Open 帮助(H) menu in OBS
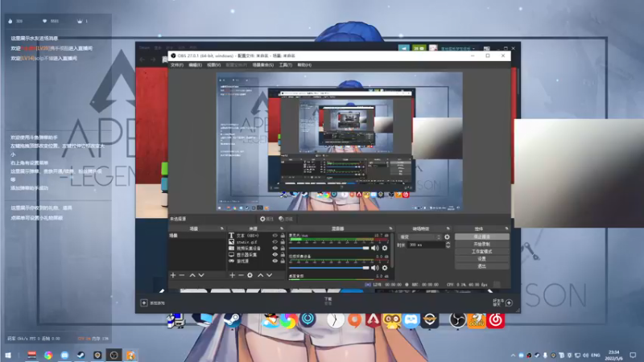This screenshot has width=644, height=362. pos(304,65)
